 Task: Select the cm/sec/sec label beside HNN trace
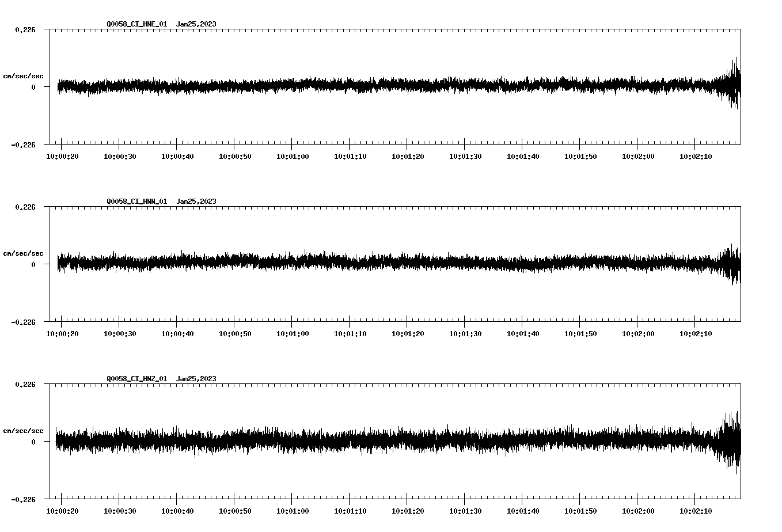pyautogui.click(x=24, y=253)
